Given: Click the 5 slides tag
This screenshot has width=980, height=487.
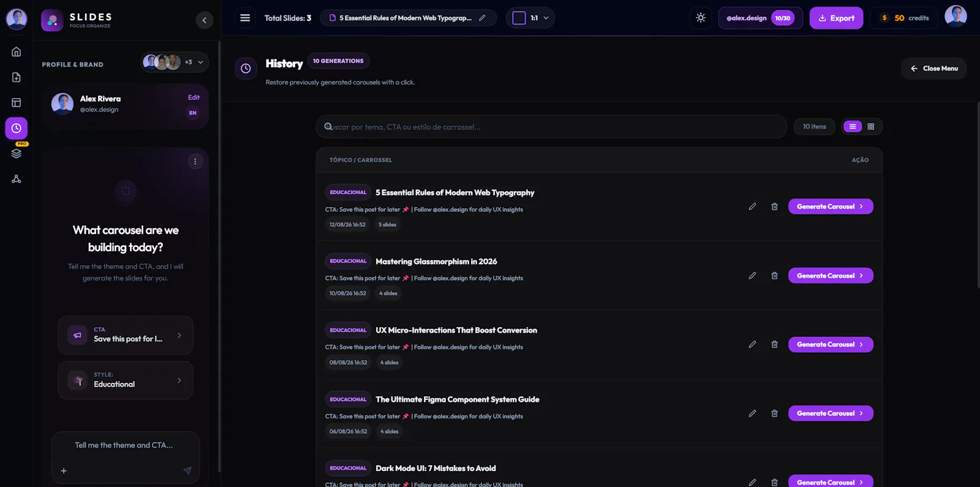Looking at the screenshot, I should (x=387, y=225).
